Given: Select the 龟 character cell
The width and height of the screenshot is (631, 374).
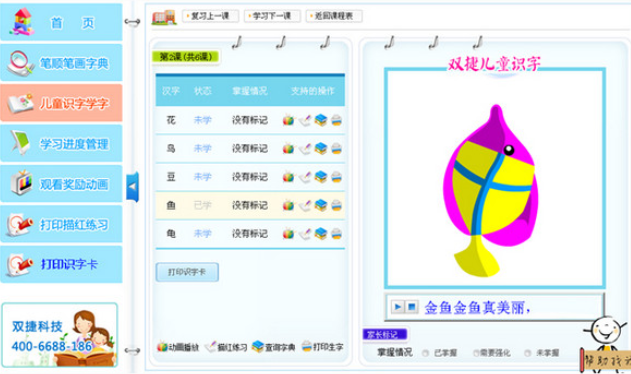Looking at the screenshot, I should pyautogui.click(x=171, y=233).
